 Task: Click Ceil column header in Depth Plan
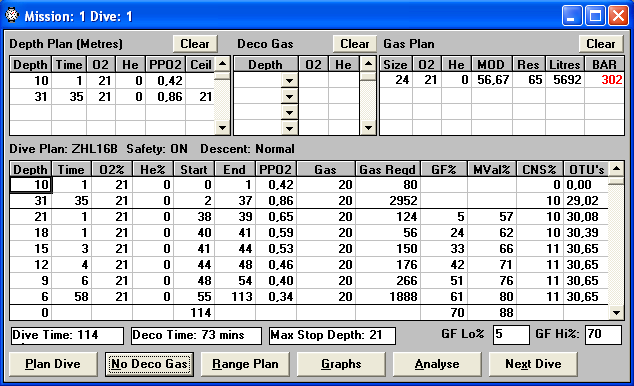pyautogui.click(x=201, y=65)
